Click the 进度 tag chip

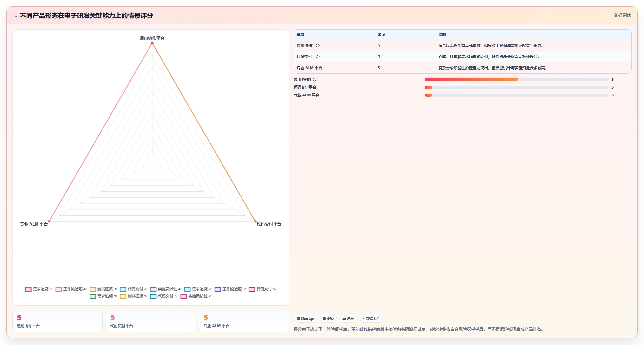pyautogui.click(x=348, y=318)
